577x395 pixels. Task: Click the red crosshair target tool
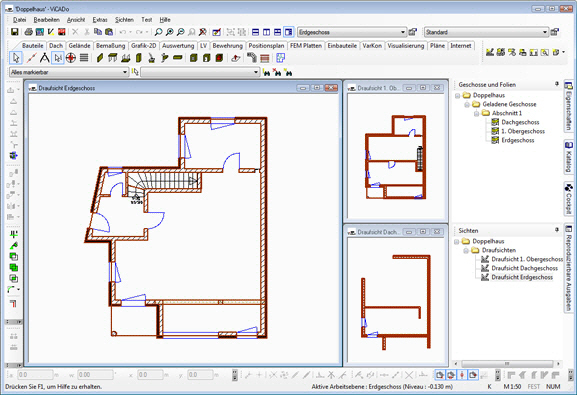coord(71,58)
